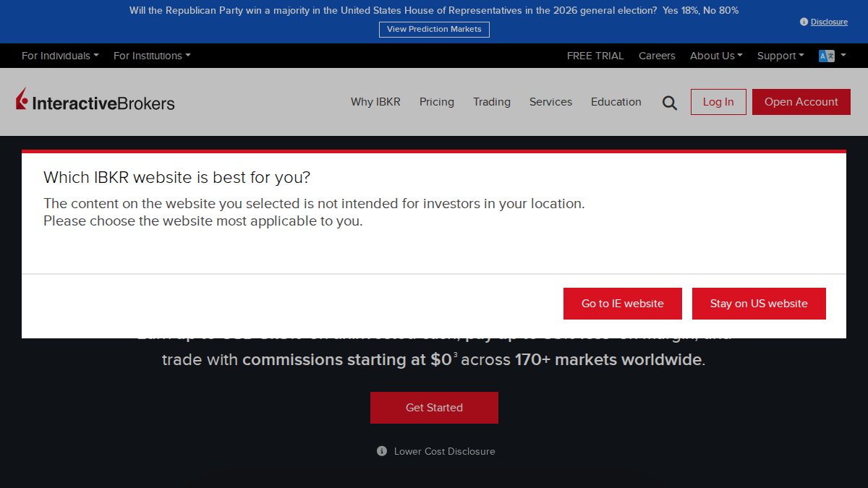The height and width of the screenshot is (488, 868).
Task: Open the Education menu
Action: pos(616,102)
